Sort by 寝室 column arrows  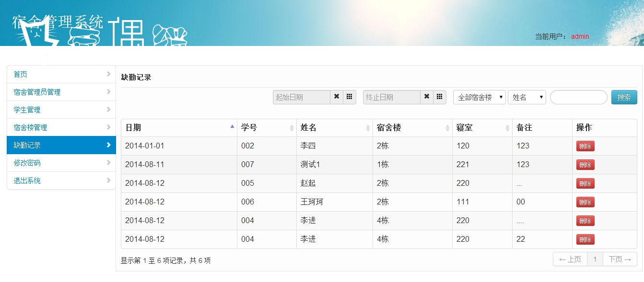[507, 128]
